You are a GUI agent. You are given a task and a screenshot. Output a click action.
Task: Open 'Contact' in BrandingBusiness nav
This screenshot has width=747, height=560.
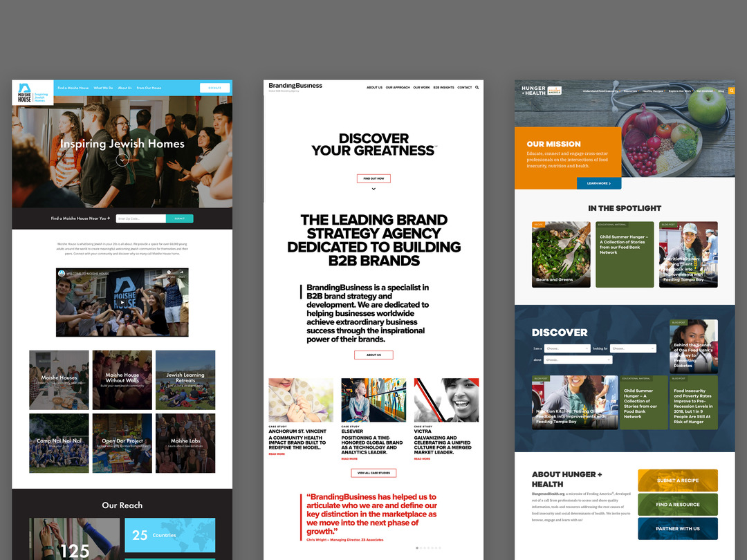pyautogui.click(x=465, y=88)
